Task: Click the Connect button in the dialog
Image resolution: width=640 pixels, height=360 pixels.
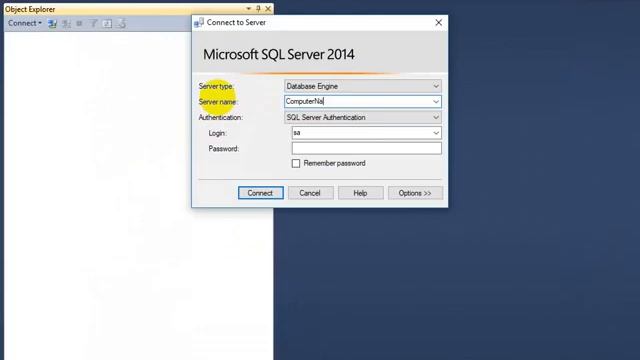Action: pos(260,193)
